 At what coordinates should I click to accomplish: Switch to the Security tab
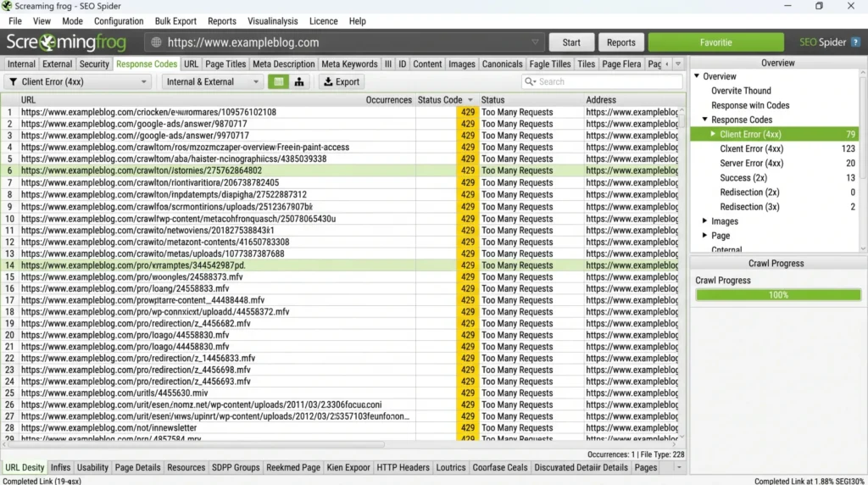pos(93,64)
